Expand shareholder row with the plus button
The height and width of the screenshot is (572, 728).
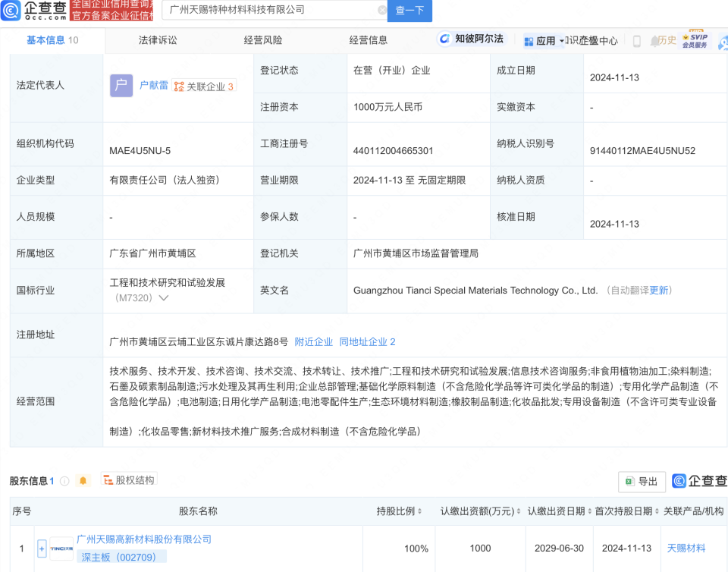[x=42, y=548]
